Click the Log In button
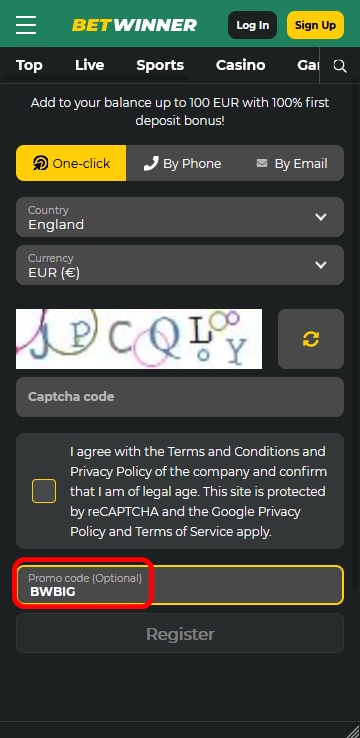360x738 pixels. (253, 25)
